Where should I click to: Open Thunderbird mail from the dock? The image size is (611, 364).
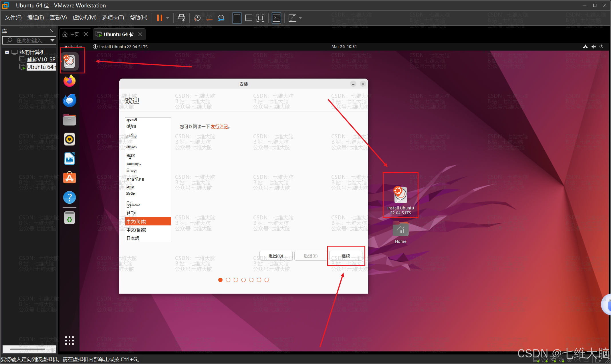click(x=70, y=101)
